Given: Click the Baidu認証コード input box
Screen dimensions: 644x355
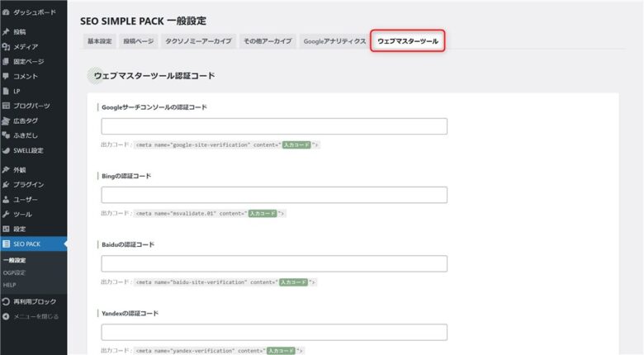Looking at the screenshot, I should 274,263.
